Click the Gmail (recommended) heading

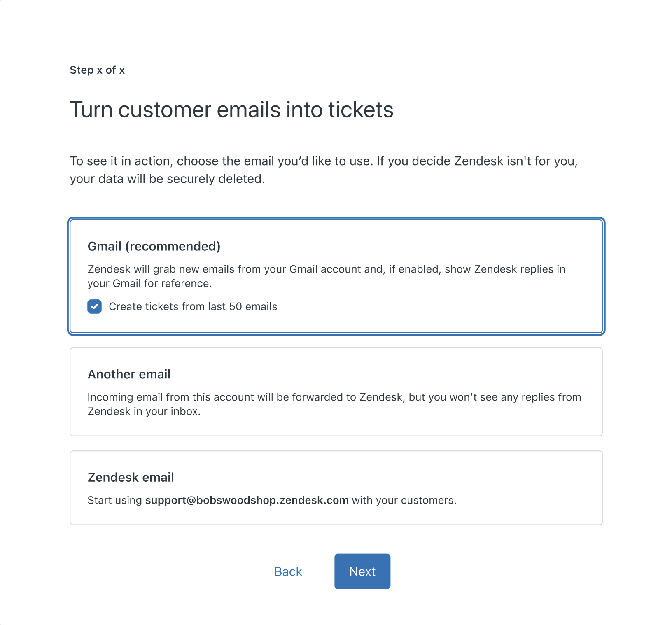point(154,246)
